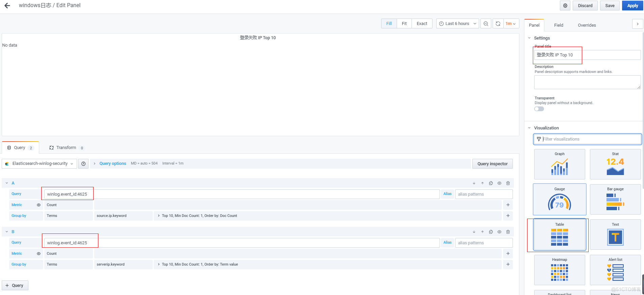644x295 pixels.
Task: Select the Alert list visualization
Action: click(615, 270)
